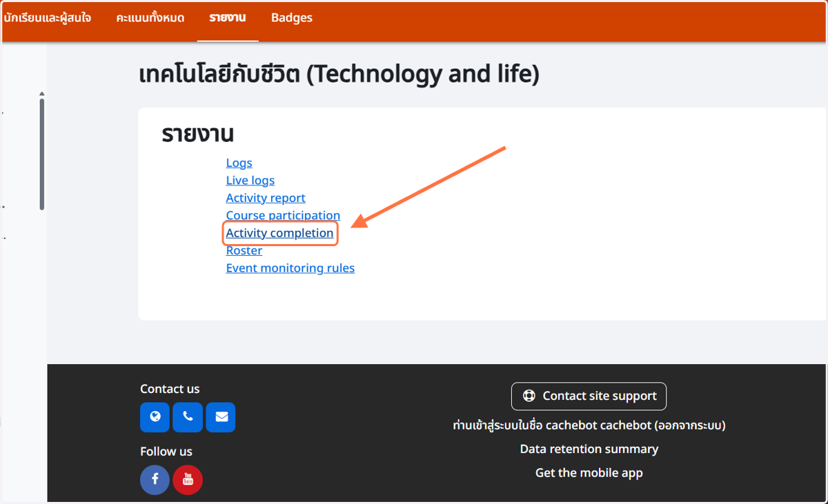828x504 pixels.
Task: Open the Logs report link
Action: click(239, 163)
